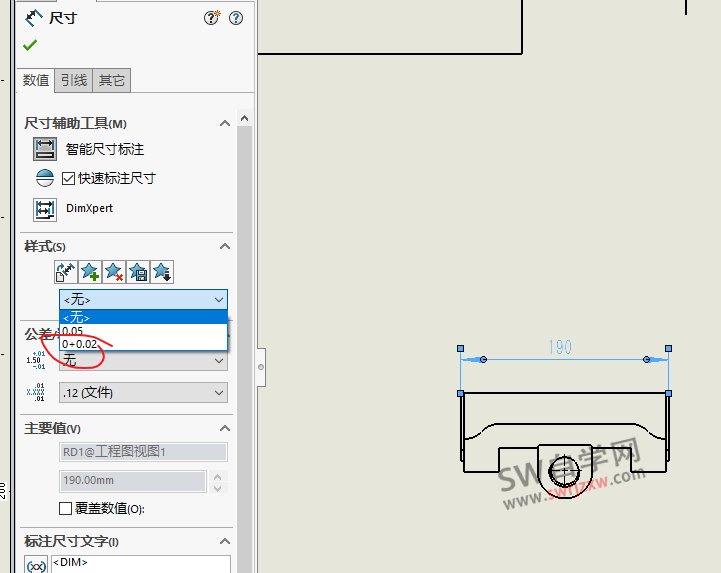Screen dimensions: 721x573
Task: Click the 190.00mm value field
Action: 132,481
